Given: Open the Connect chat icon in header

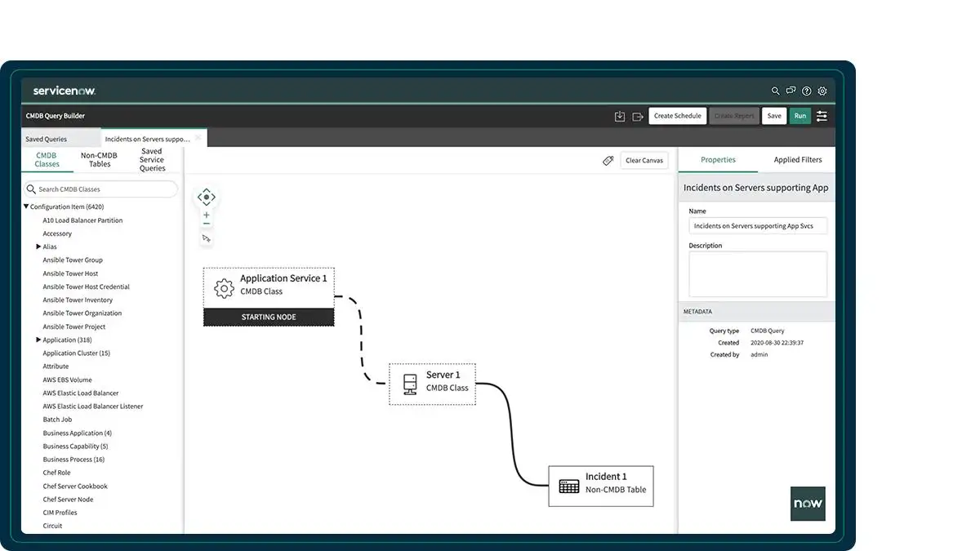Looking at the screenshot, I should click(x=791, y=91).
